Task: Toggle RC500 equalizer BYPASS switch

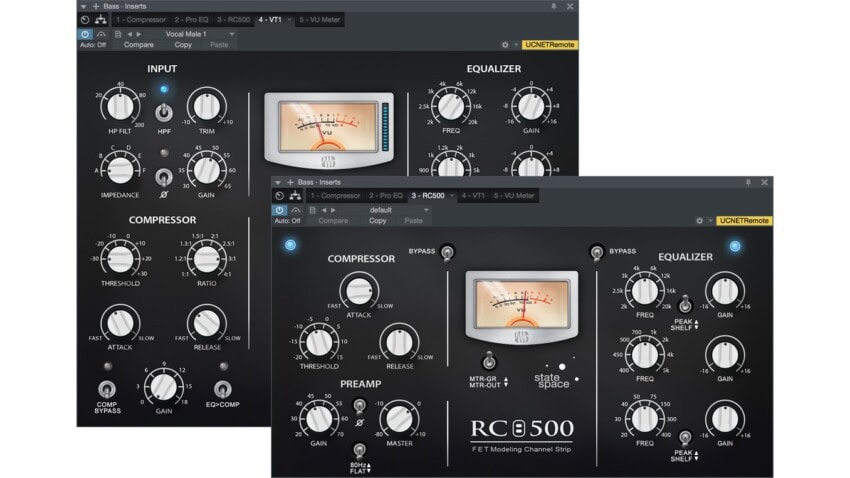Action: [596, 252]
